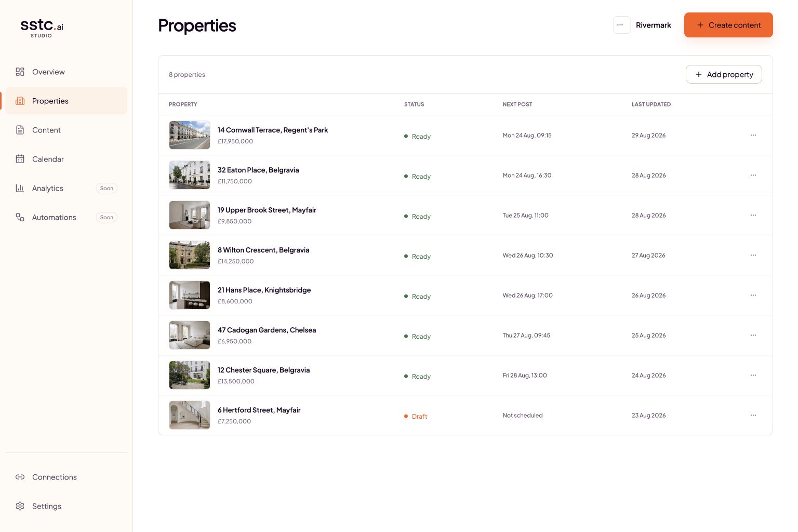Screen dimensions: 798x532
Task: Click the Add property button
Action: click(724, 74)
